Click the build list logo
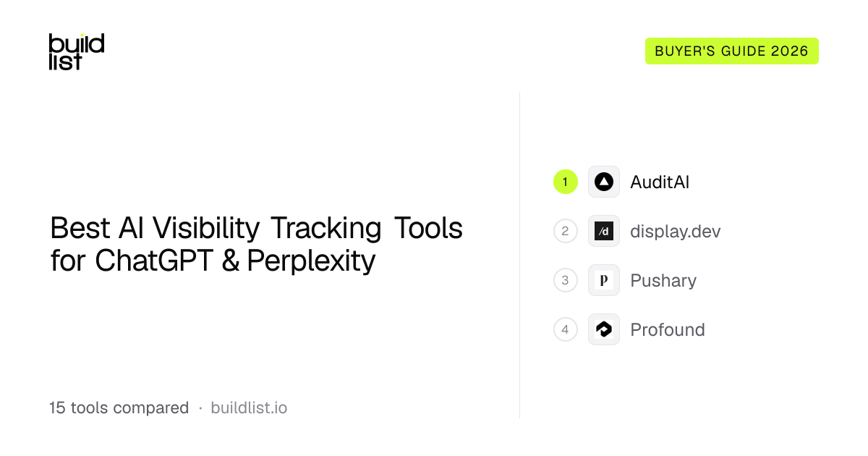The height and width of the screenshot is (456, 868). (77, 51)
